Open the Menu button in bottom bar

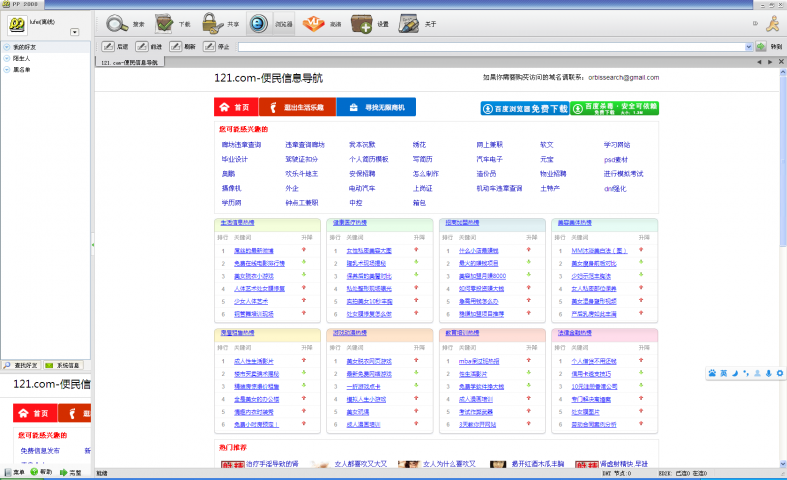pyautogui.click(x=13, y=472)
